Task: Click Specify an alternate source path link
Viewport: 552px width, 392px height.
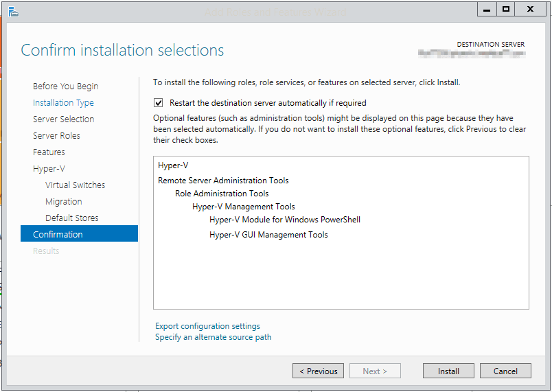Action: (214, 337)
